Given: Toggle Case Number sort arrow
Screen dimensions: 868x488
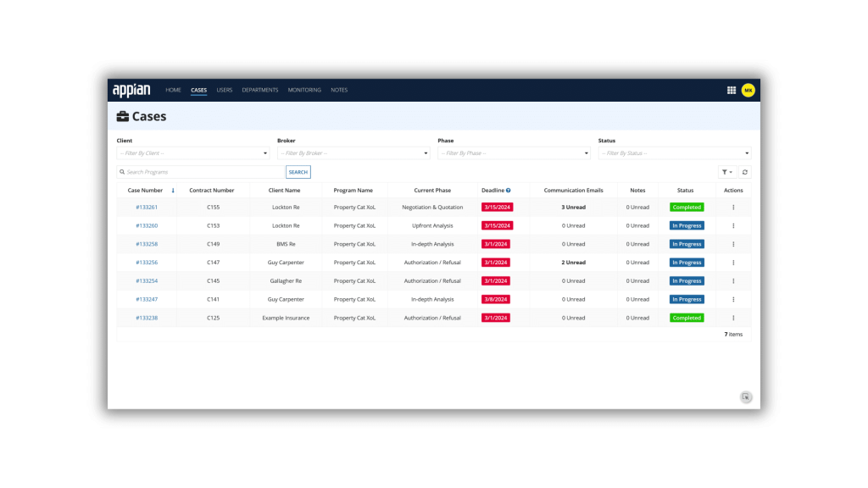Looking at the screenshot, I should pos(172,190).
